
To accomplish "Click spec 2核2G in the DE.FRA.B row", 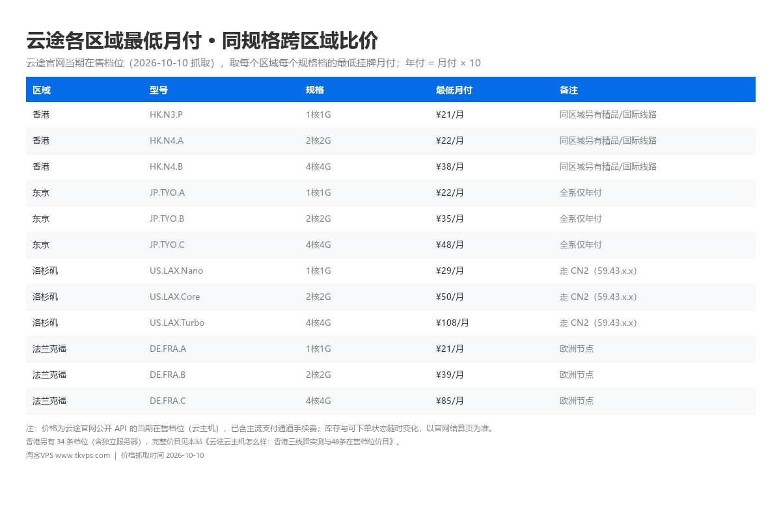I will pyautogui.click(x=318, y=375).
